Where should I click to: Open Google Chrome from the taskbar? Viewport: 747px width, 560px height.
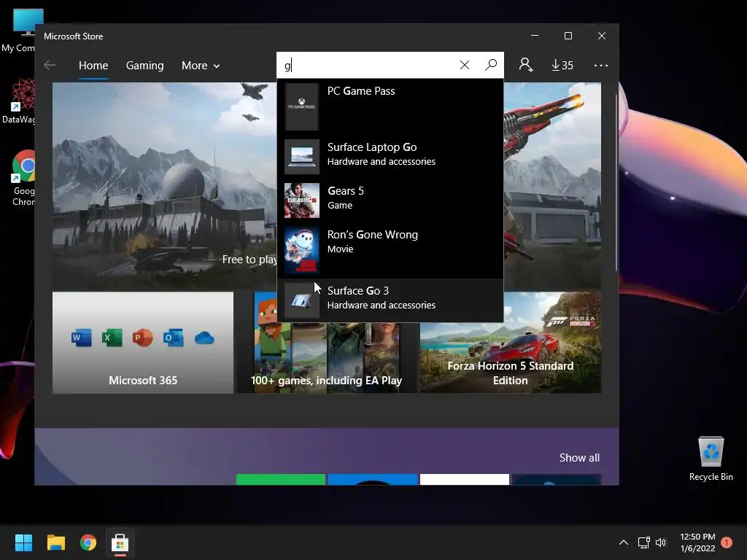point(88,542)
